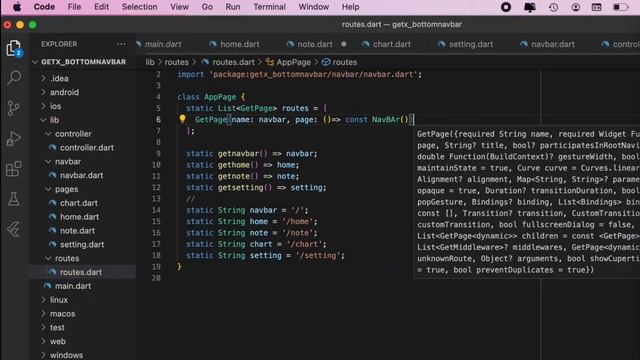
Task: Click the Dart file icon beside routes.dart in explorer
Action: click(52, 272)
